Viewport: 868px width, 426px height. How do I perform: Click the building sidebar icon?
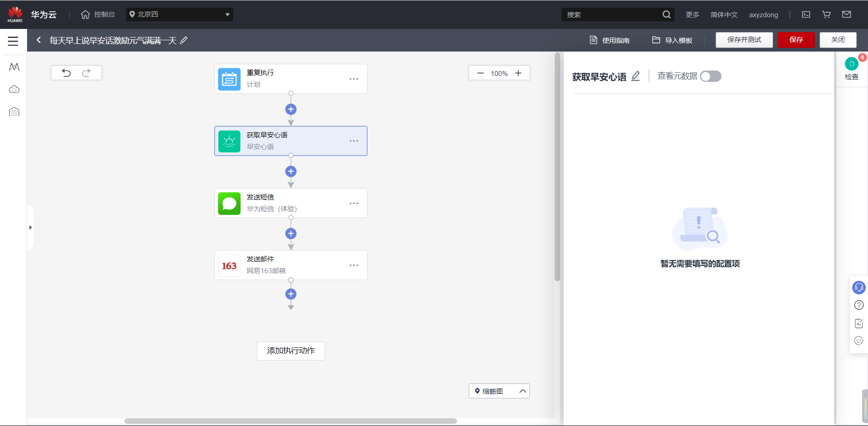click(x=14, y=112)
